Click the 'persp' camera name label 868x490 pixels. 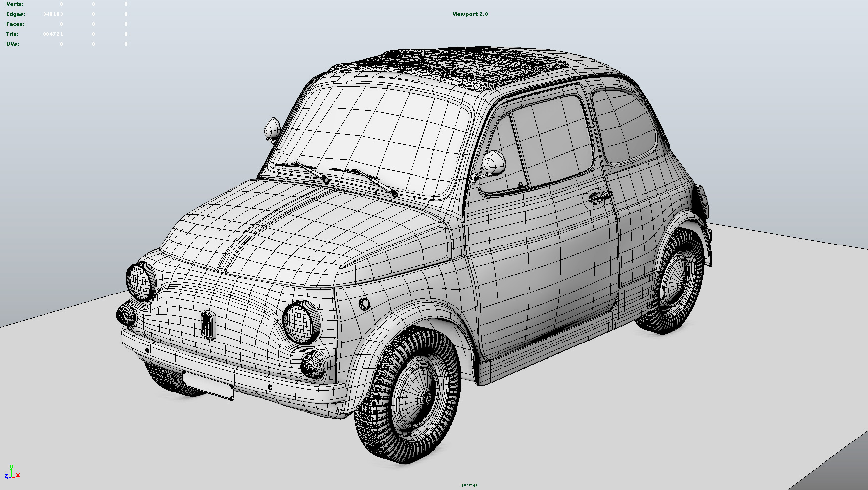click(x=469, y=485)
